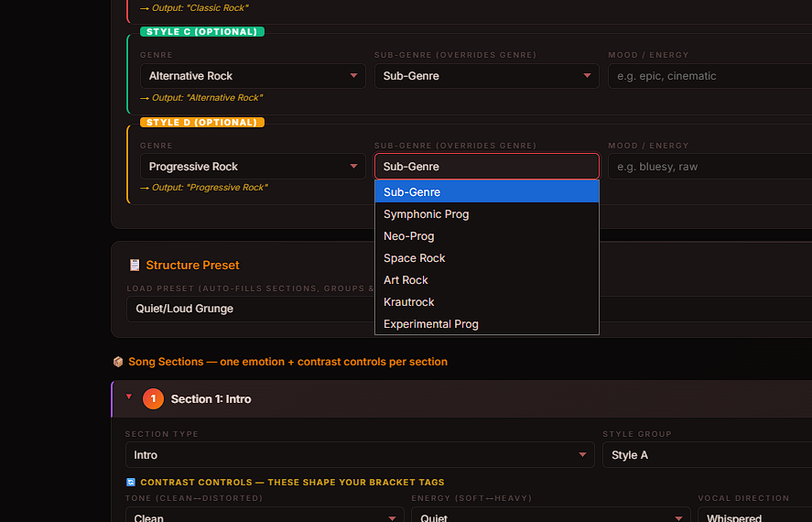Viewport: 812px width, 522px height.
Task: Click the Contrast Controls blue icon
Action: [130, 482]
